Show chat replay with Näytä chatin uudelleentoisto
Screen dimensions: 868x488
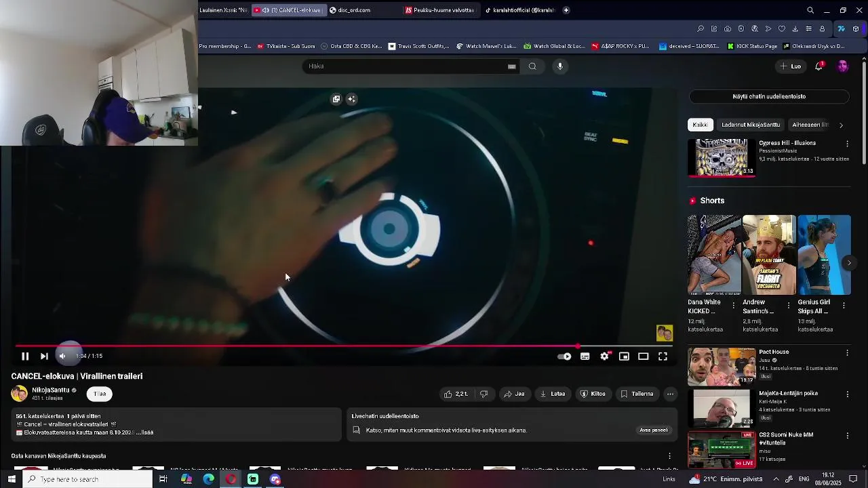pyautogui.click(x=769, y=96)
